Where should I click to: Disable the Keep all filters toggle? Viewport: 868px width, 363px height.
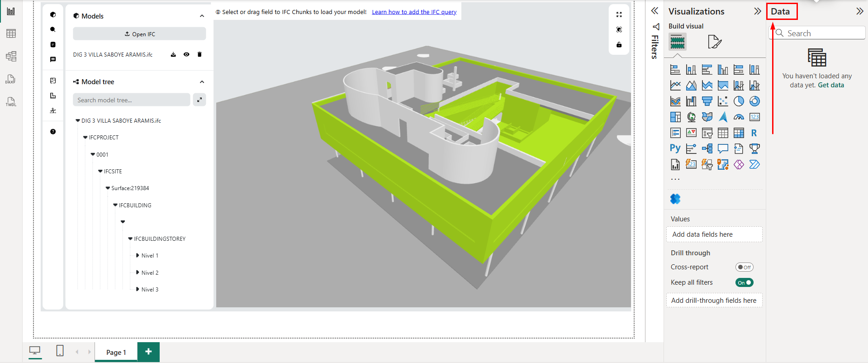pyautogui.click(x=744, y=282)
